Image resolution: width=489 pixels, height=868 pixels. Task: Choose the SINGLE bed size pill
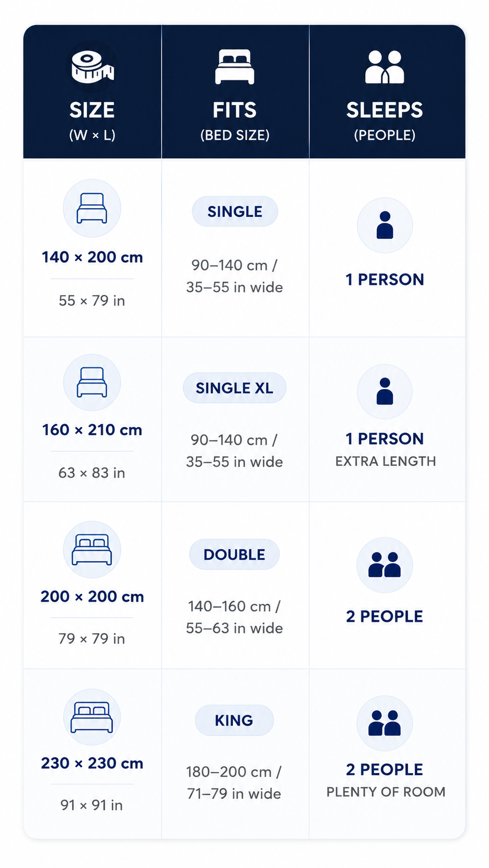click(235, 211)
